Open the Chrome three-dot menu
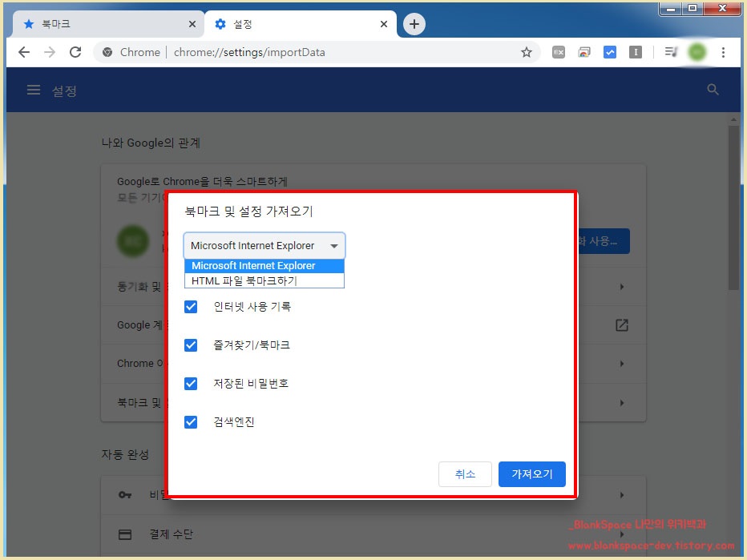This screenshot has height=560, width=747. click(723, 52)
